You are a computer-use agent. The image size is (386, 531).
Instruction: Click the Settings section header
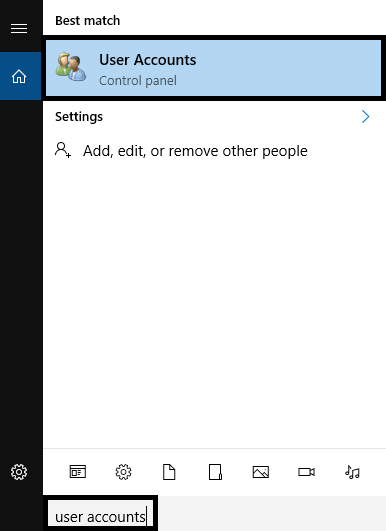click(79, 116)
